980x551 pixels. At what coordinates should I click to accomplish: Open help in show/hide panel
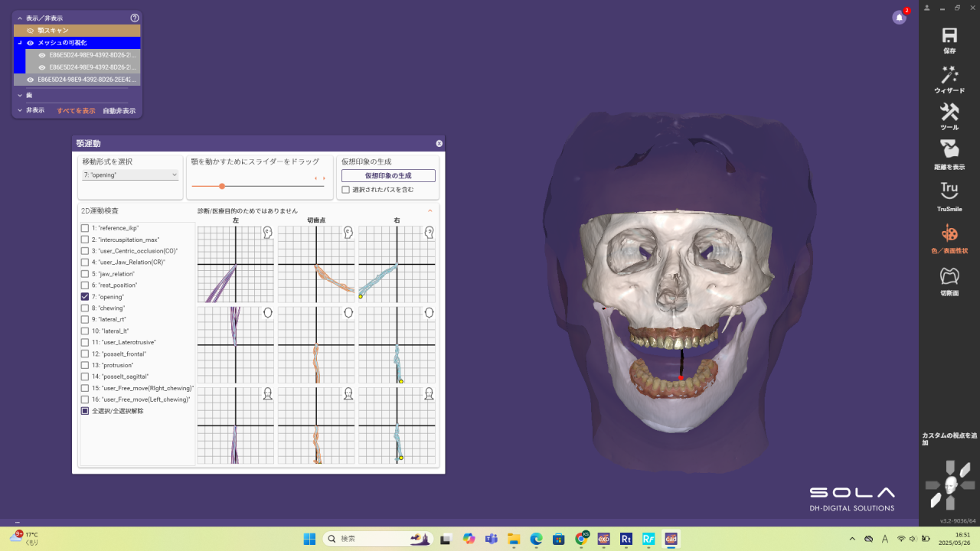[135, 18]
